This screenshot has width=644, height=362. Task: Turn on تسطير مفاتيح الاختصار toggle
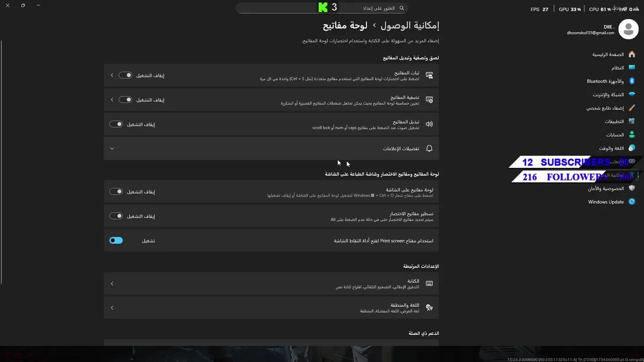point(116,216)
